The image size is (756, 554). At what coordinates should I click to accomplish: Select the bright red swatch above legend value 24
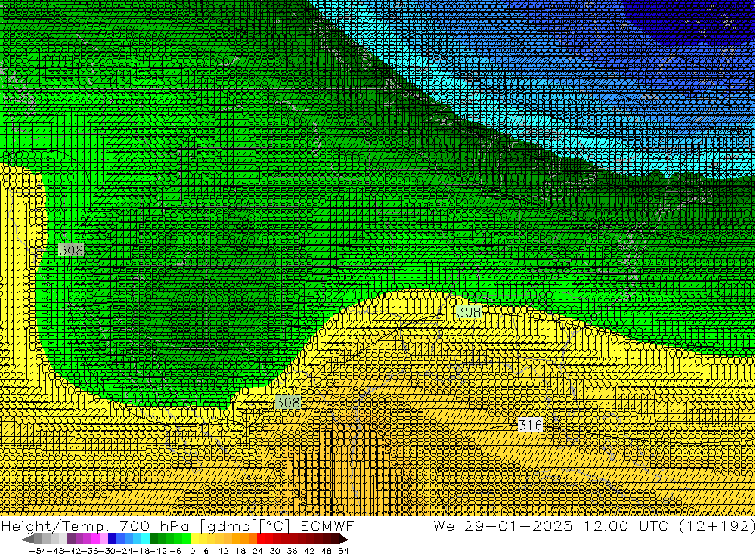click(261, 539)
